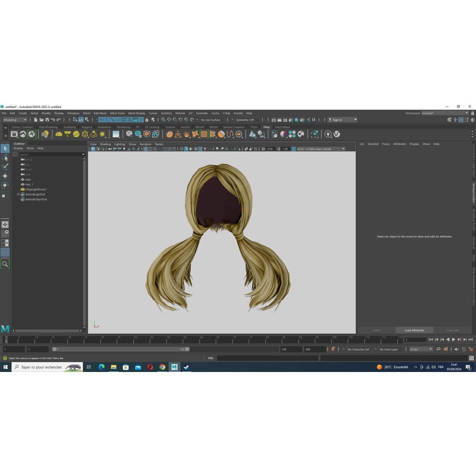Click the V-Ray power plug shelf icon
This screenshot has height=476, width=476.
tap(328, 134)
